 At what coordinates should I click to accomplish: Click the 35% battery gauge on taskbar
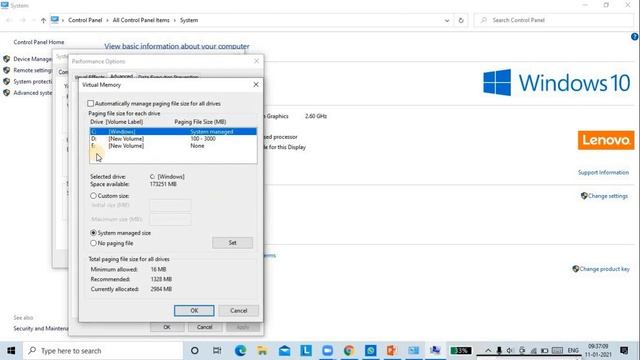coord(461,351)
